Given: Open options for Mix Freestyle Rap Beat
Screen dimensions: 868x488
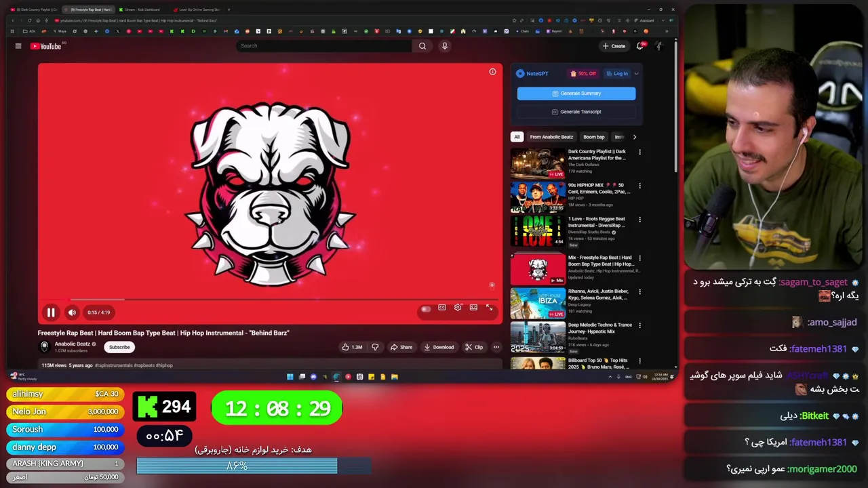Looking at the screenshot, I should tap(639, 258).
